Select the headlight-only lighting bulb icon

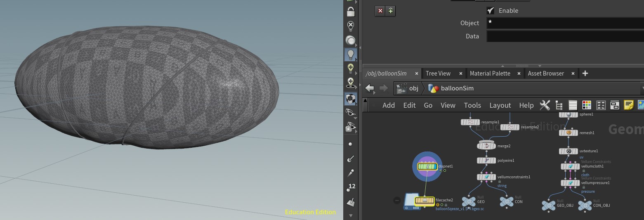point(351,54)
